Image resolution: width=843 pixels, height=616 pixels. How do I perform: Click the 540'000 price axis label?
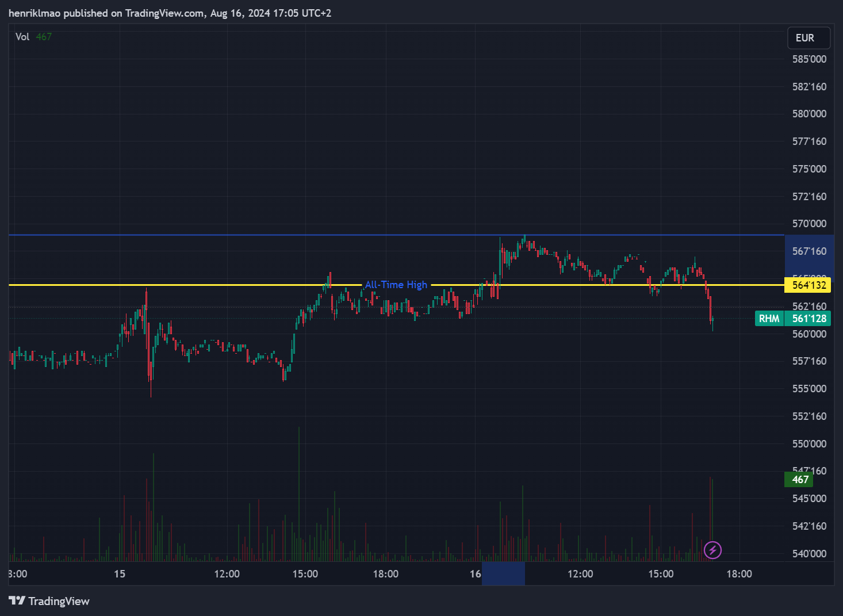[809, 554]
